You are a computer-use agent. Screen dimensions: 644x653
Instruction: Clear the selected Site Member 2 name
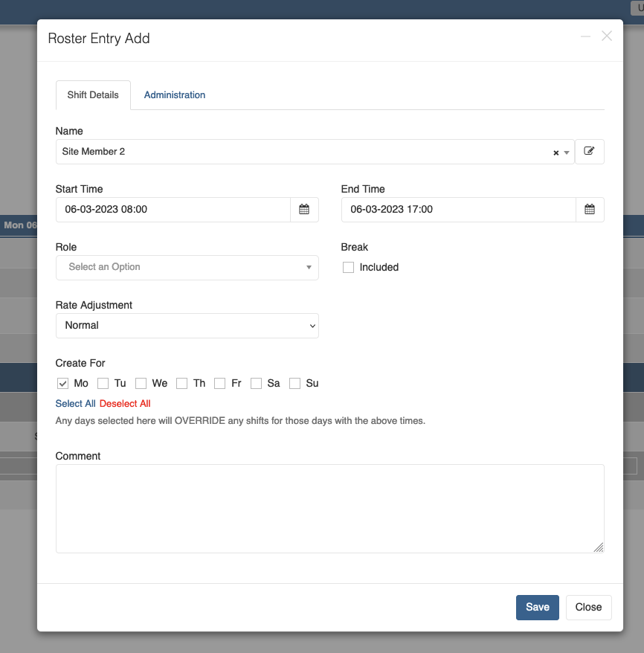click(556, 152)
